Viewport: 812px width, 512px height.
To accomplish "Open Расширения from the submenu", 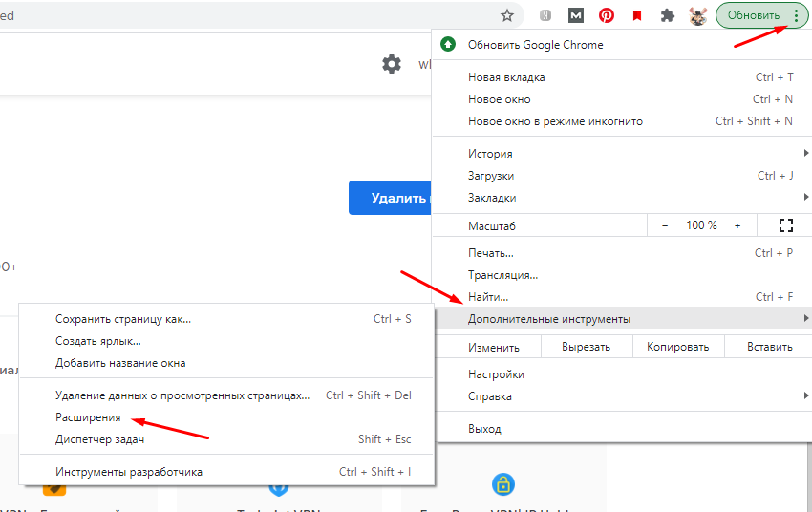I will point(226,417).
